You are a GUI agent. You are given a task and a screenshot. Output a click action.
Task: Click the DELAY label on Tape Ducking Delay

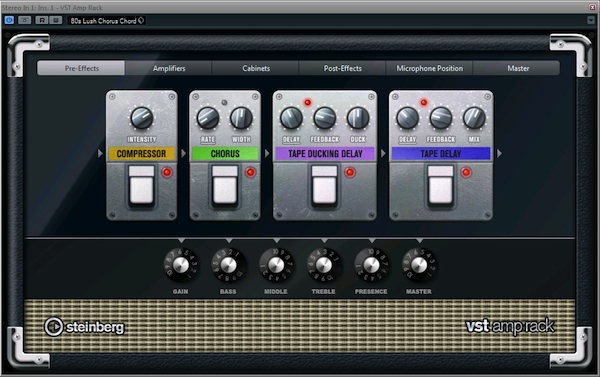(291, 139)
